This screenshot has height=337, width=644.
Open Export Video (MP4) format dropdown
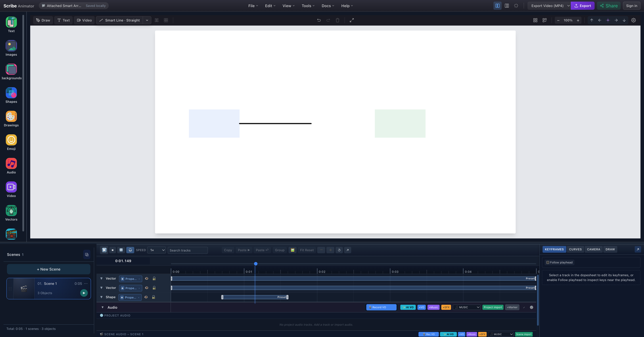click(x=549, y=6)
